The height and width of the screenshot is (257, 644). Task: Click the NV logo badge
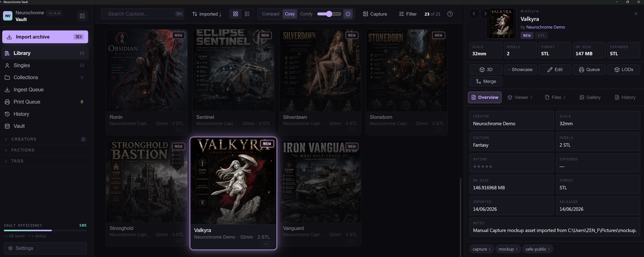click(8, 16)
